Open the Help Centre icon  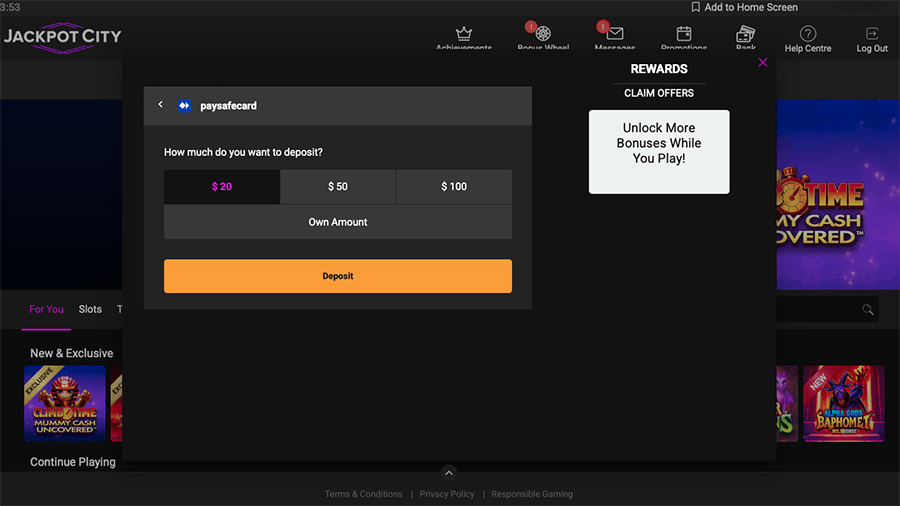[x=808, y=33]
